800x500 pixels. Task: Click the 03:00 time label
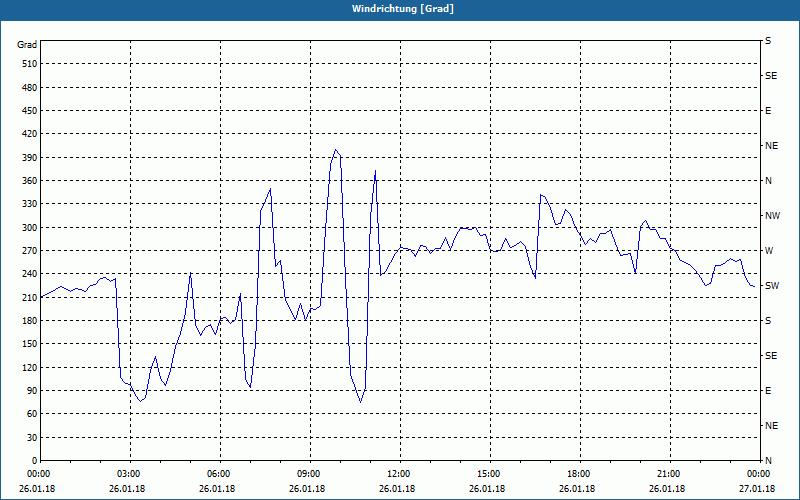point(130,473)
